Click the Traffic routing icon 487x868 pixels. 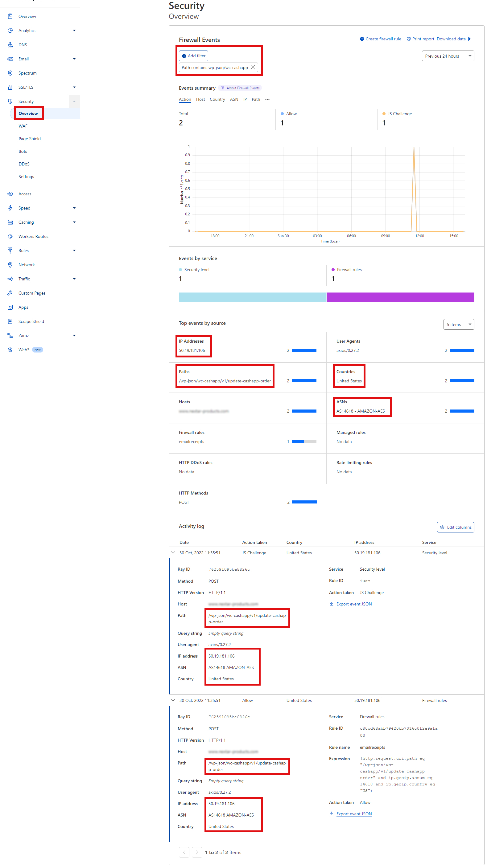point(10,279)
